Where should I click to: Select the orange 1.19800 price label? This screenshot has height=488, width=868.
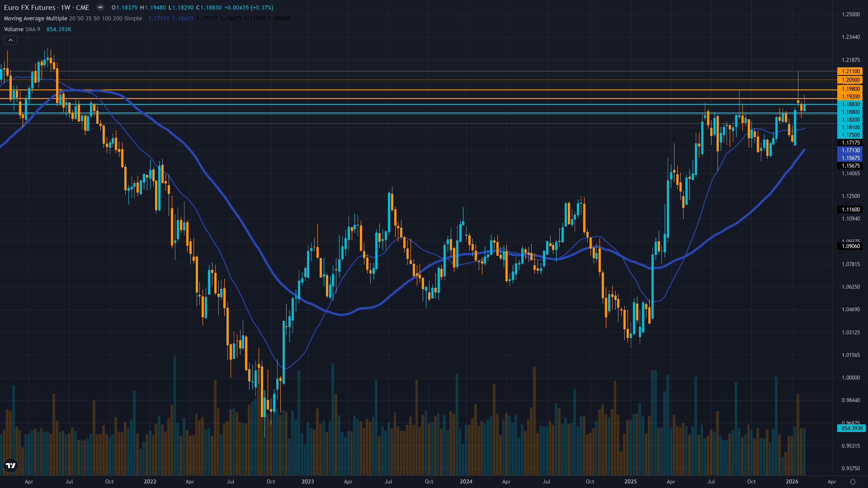[850, 89]
